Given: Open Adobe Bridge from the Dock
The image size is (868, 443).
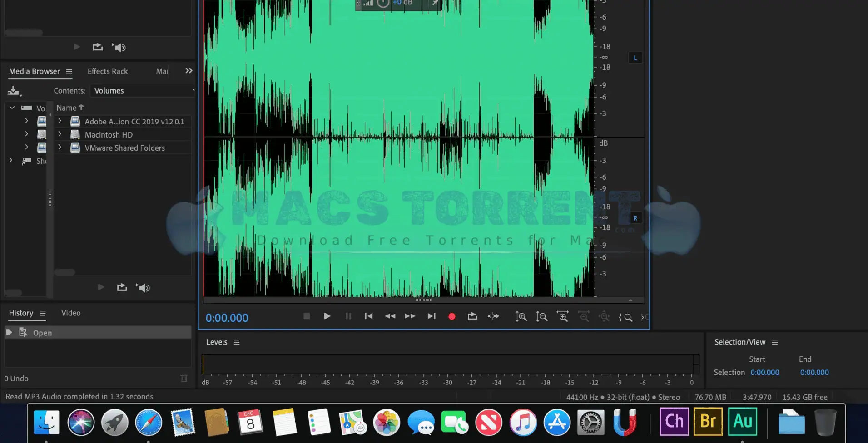Looking at the screenshot, I should 708,421.
